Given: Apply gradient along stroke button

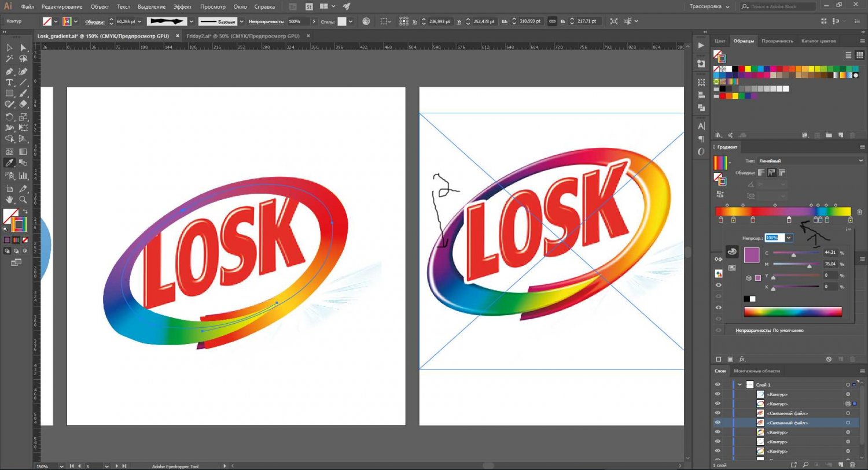Looking at the screenshot, I should click(772, 172).
